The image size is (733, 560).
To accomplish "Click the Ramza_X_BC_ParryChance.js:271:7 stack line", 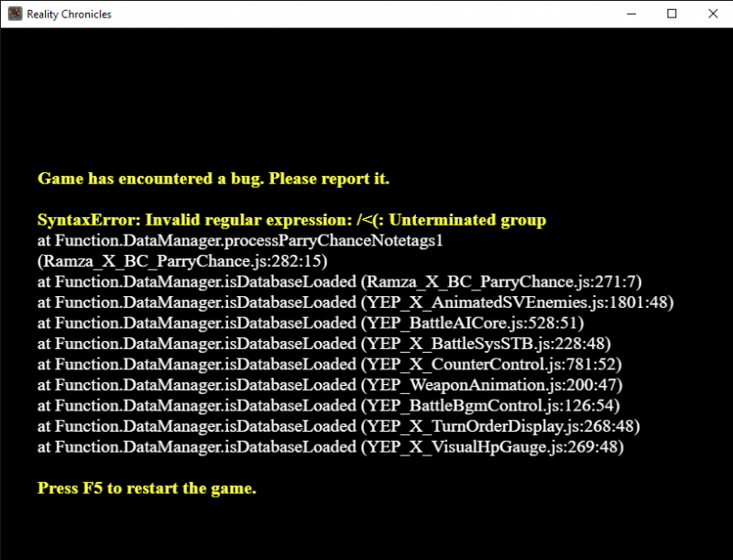I will pos(339,282).
